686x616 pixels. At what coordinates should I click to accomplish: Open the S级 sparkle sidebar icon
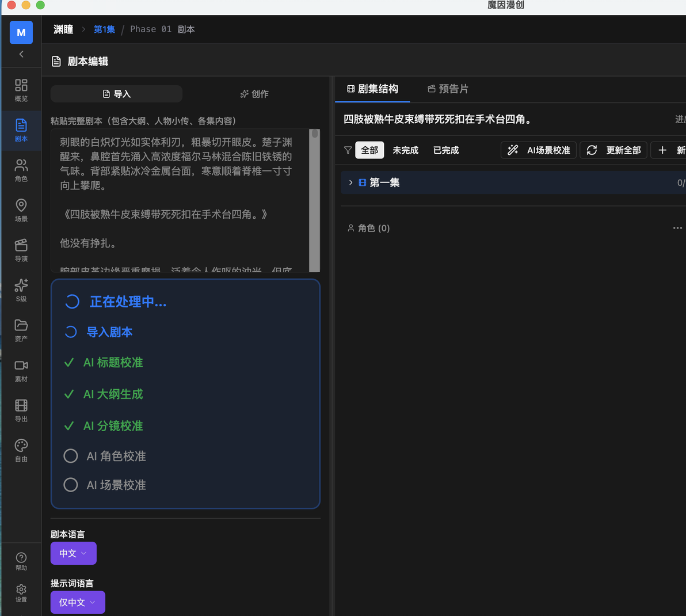click(21, 291)
